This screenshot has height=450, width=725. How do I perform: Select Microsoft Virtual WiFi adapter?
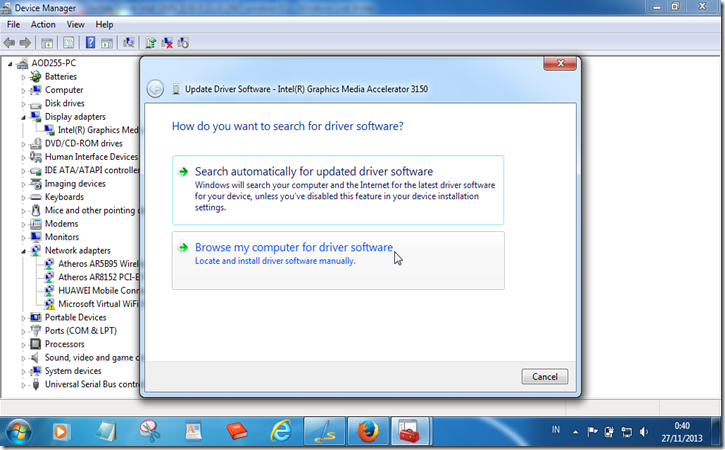pyautogui.click(x=98, y=304)
